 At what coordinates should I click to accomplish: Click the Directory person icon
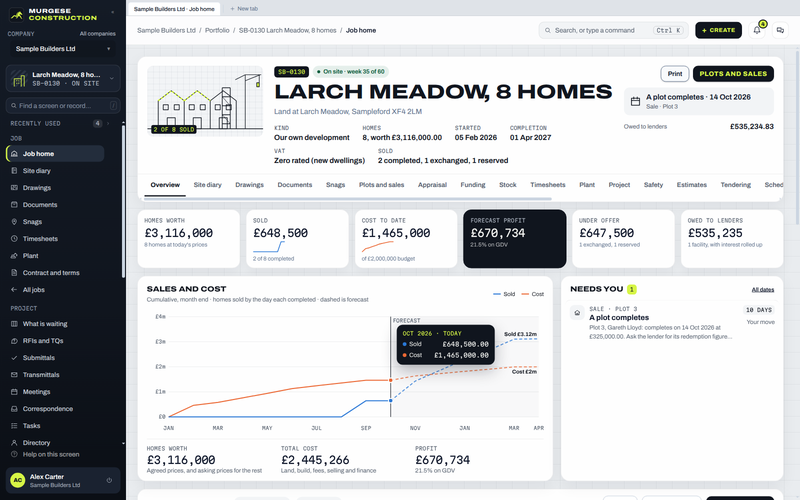(x=14, y=442)
